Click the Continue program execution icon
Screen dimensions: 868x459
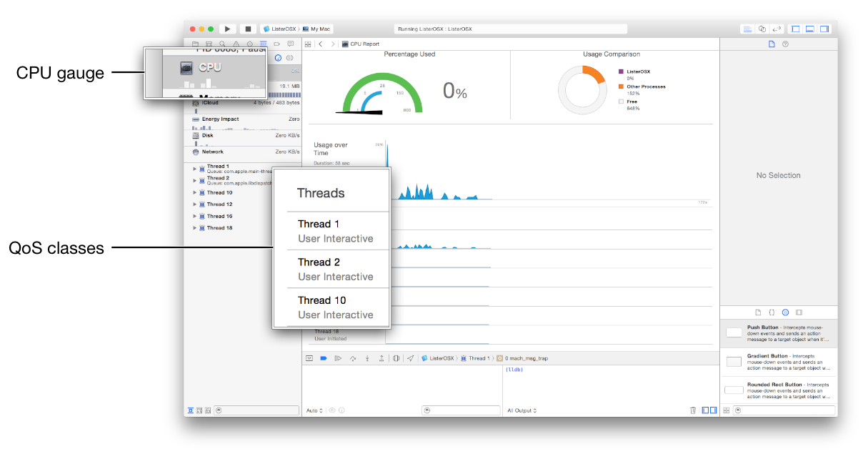click(338, 358)
